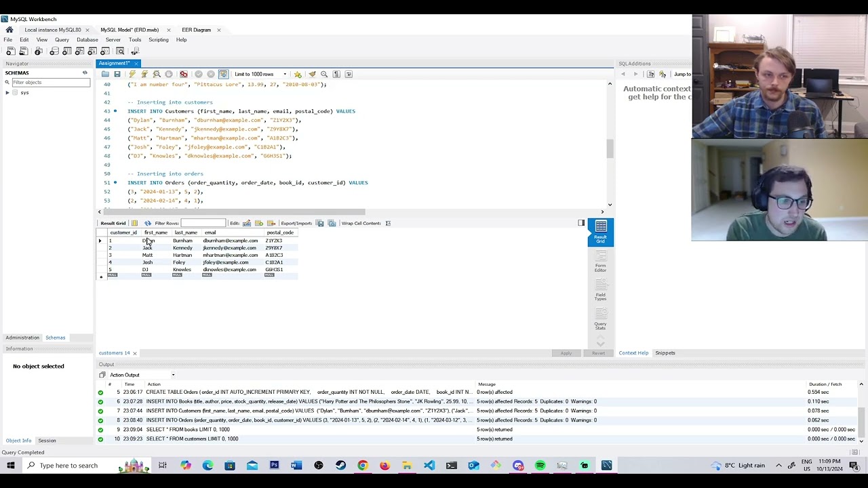Toggle the line 51 execution marker dot
868x488 pixels.
(x=115, y=182)
